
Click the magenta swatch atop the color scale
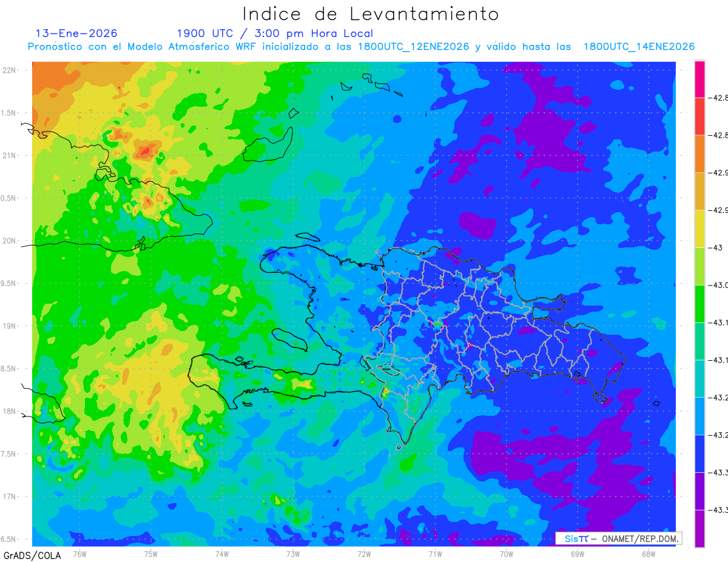(x=699, y=79)
